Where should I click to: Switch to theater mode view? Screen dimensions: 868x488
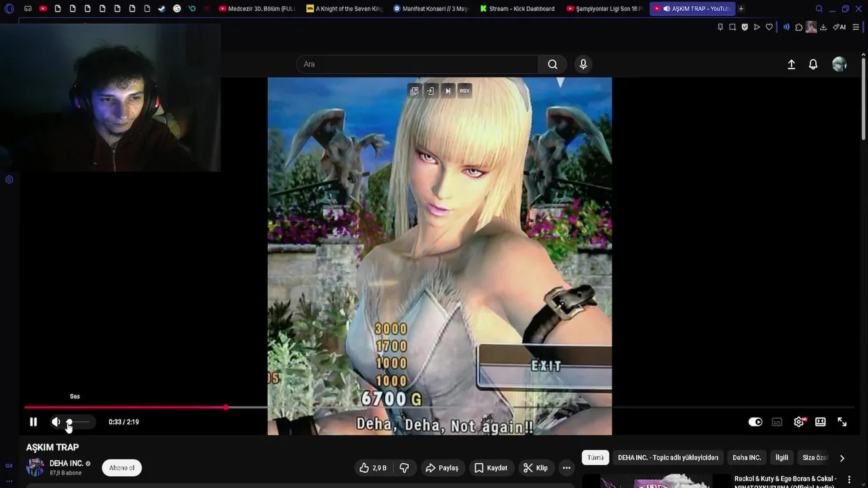click(821, 422)
